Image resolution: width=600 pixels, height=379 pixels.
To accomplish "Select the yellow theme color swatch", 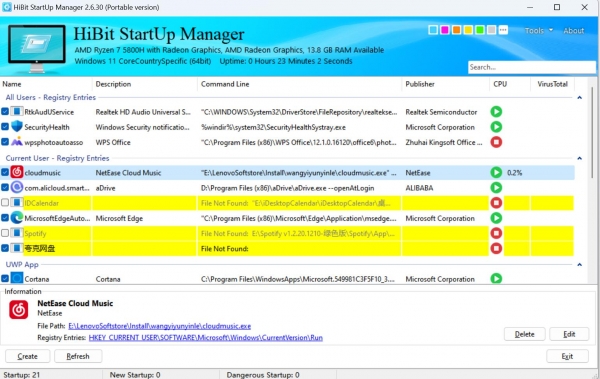I will (468, 30).
